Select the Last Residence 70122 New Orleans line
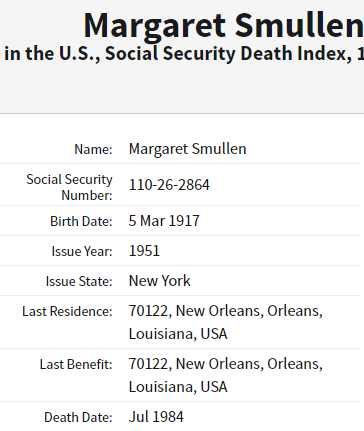The height and width of the screenshot is (431, 364). (226, 311)
